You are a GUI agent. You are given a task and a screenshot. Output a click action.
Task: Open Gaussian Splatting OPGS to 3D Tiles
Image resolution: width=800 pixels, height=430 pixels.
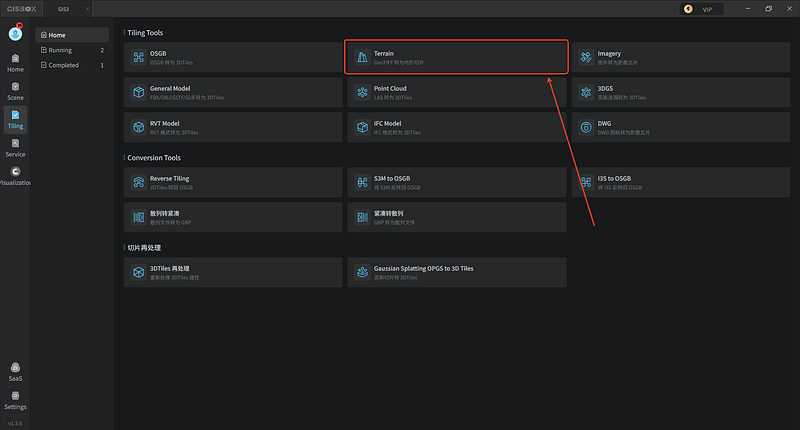click(x=457, y=272)
